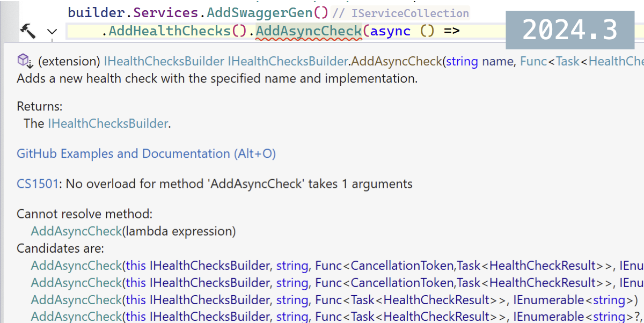This screenshot has height=323, width=644.
Task: Click 'Func' type in the tooltip signature header
Action: click(x=532, y=61)
